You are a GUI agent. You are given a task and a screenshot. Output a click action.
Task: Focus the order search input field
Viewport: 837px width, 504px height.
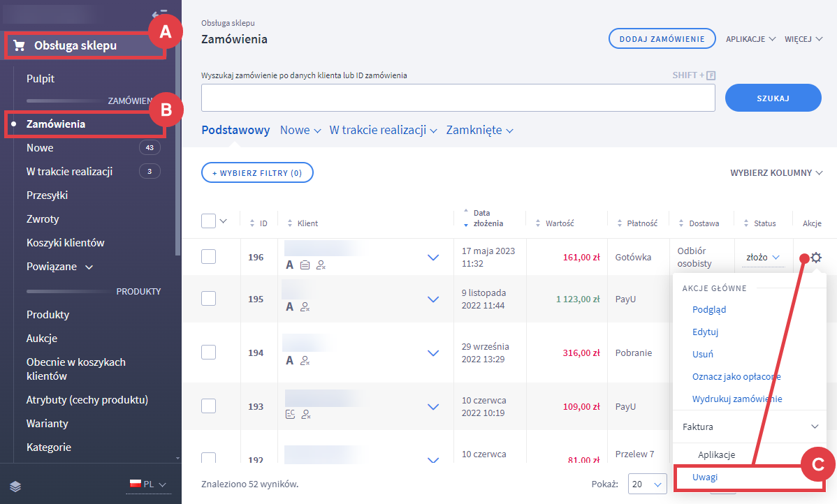[x=458, y=98]
